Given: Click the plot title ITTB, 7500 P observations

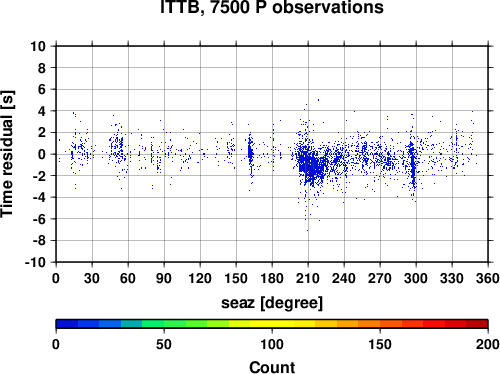Looking at the screenshot, I should (272, 7).
